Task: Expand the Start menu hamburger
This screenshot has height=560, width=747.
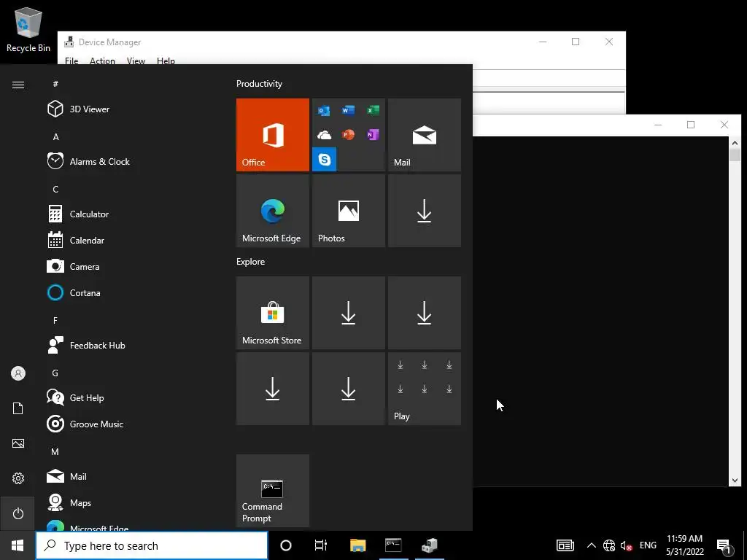Action: (18, 85)
